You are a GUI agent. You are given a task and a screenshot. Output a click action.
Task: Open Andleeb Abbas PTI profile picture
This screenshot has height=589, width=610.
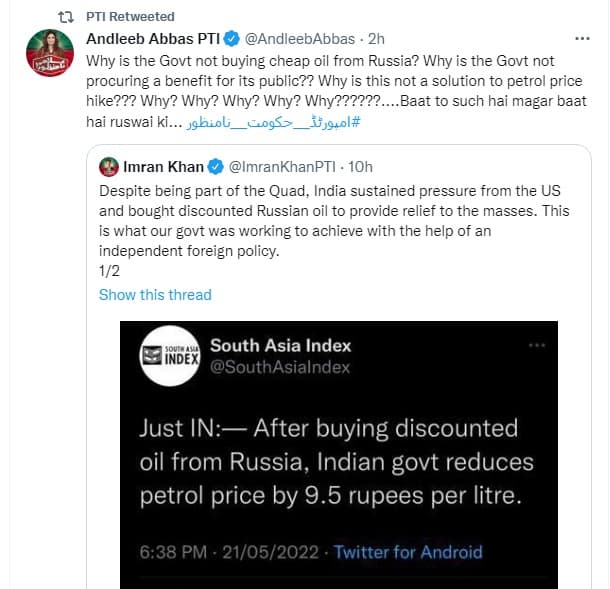click(x=50, y=53)
